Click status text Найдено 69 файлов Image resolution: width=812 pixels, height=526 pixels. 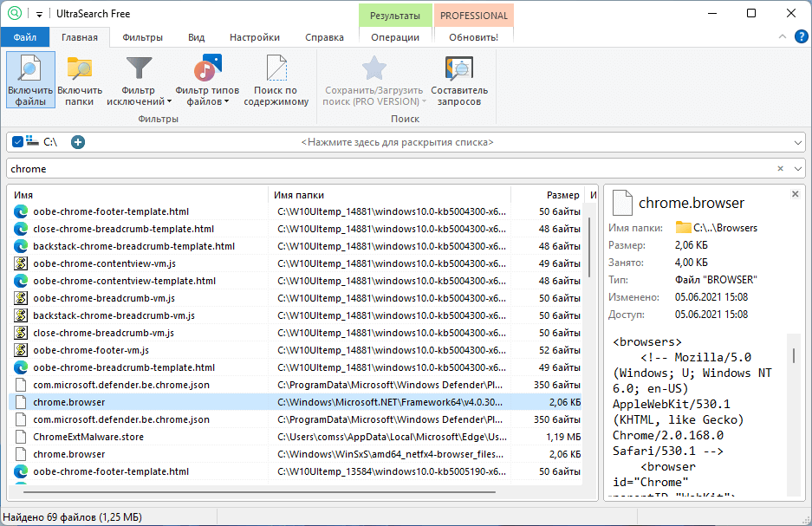pyautogui.click(x=73, y=516)
